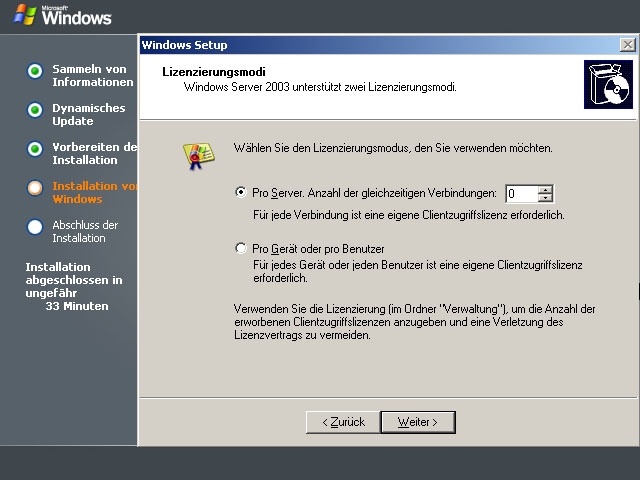
Task: Proceed by pressing the 'Weiter' button
Action: pos(418,422)
